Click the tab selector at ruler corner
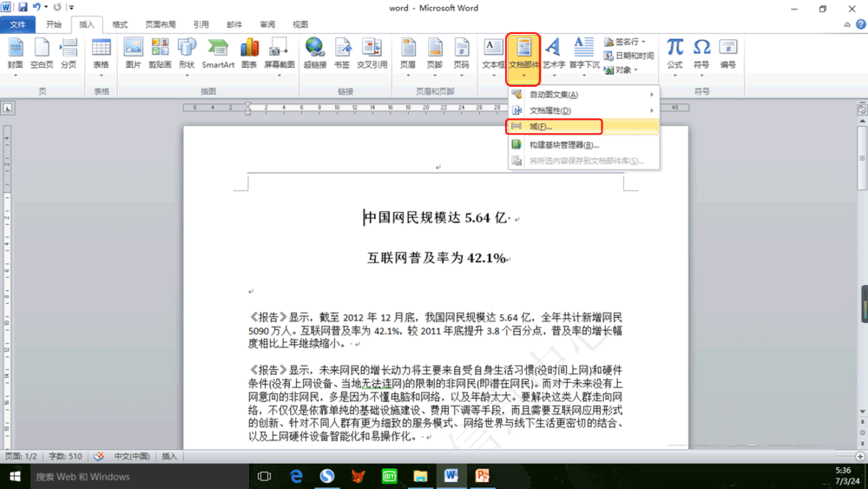The height and width of the screenshot is (489, 868). tap(8, 108)
